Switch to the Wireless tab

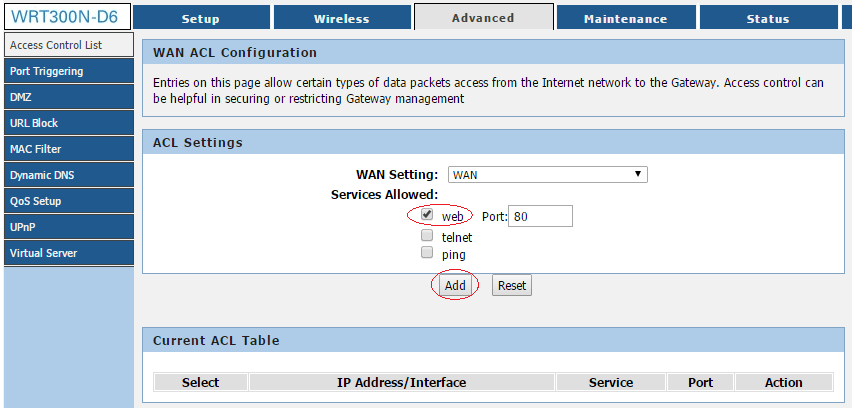(x=341, y=18)
